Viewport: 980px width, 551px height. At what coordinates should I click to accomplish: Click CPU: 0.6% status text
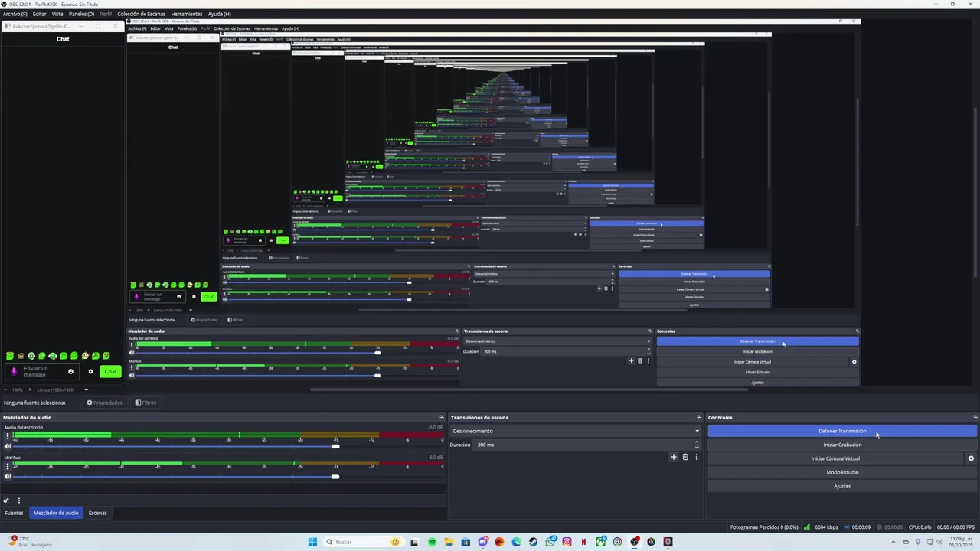point(920,527)
